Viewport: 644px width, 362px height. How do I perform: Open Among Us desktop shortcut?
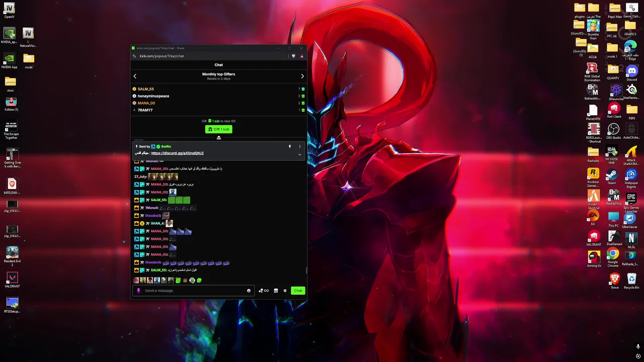[594, 259]
